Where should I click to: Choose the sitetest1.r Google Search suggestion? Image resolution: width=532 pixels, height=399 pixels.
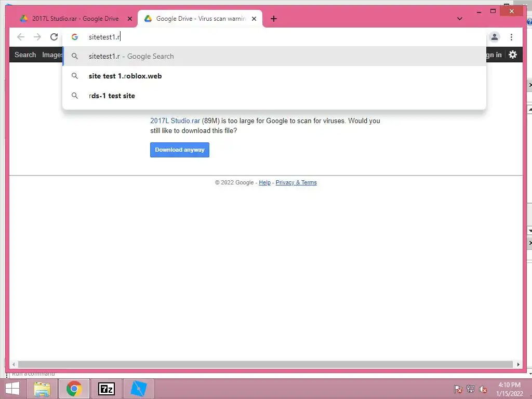(274, 56)
